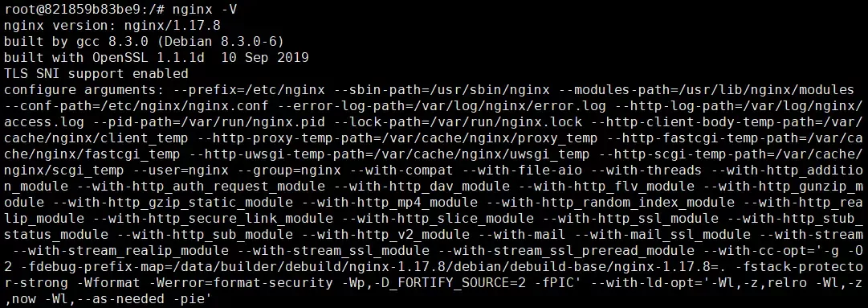Click the --user=nginx argument
This screenshot has width=868, height=308.
(181, 170)
